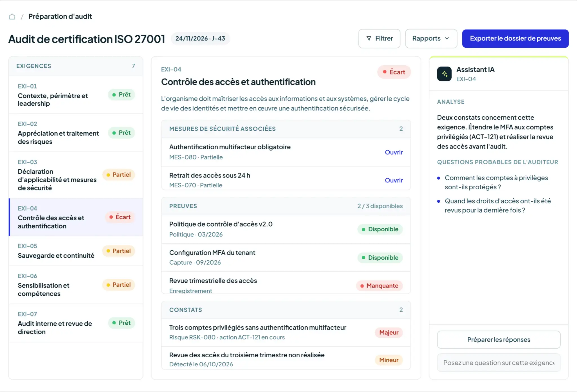Click the Majeur severity badge
The width and height of the screenshot is (577, 392).
[389, 333]
